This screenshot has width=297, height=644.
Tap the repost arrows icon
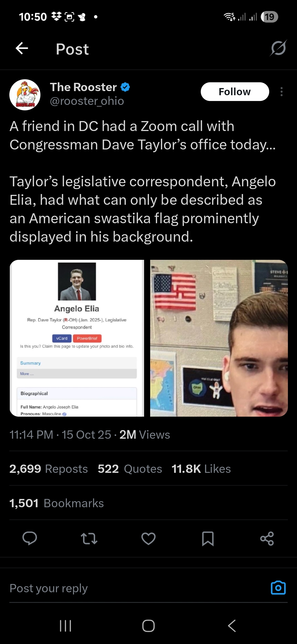click(89, 539)
